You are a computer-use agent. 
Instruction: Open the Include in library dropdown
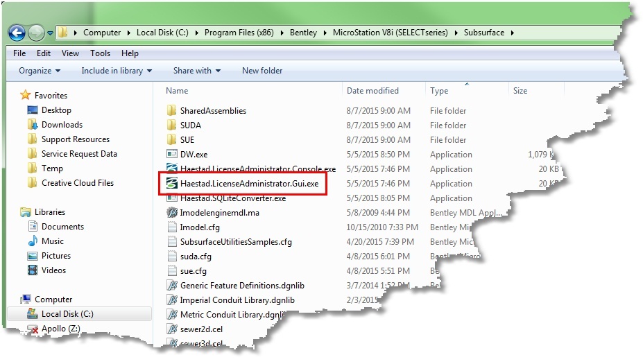[117, 71]
